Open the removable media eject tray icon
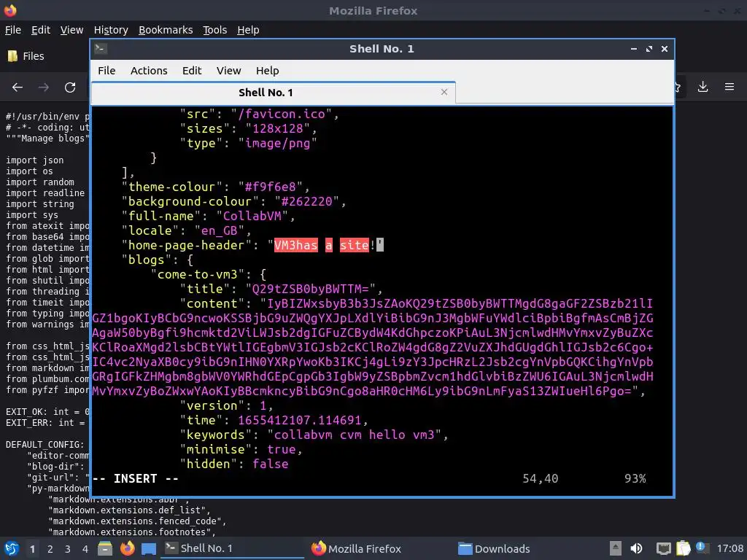 tap(616, 548)
